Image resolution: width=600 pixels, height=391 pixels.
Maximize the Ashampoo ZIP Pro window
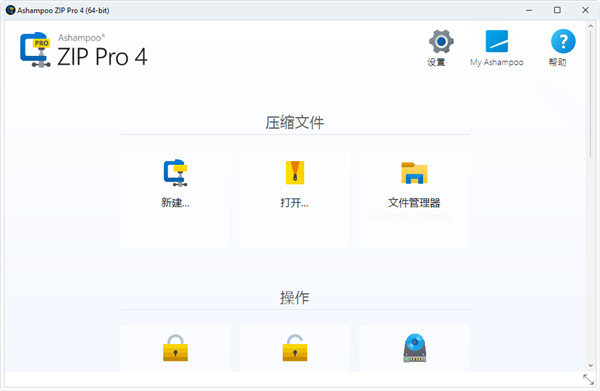click(x=557, y=10)
